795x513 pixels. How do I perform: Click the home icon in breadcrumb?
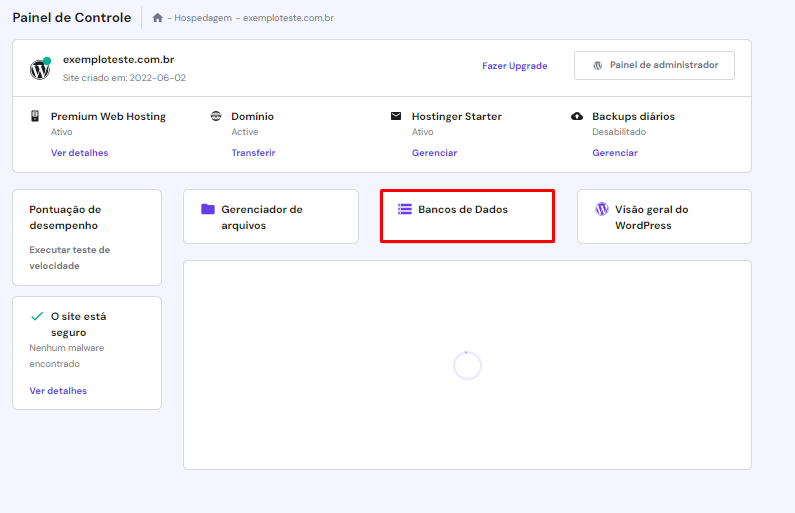click(158, 18)
